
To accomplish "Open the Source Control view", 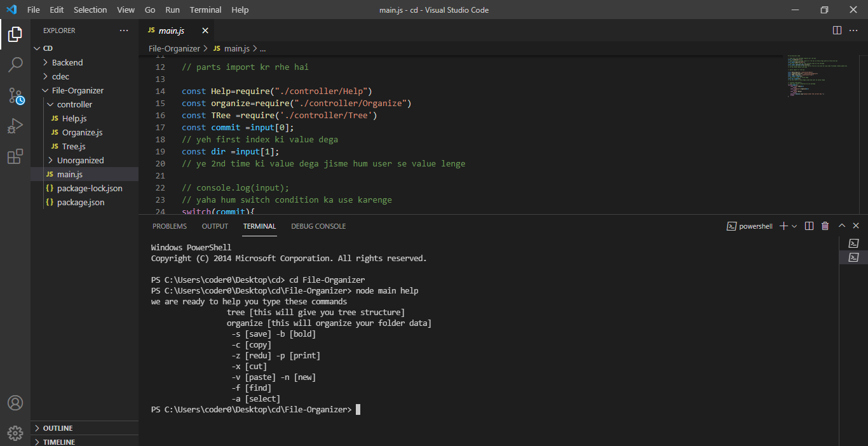I will pos(15,95).
